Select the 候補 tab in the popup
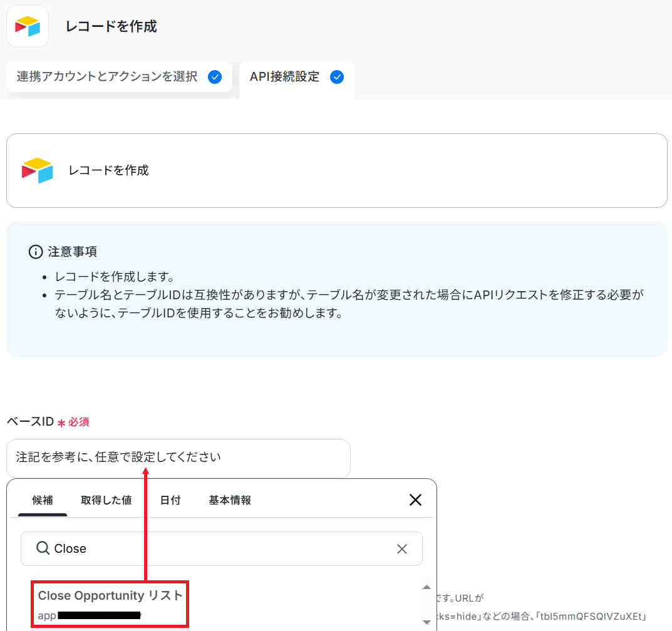Screen dimensions: 672x631 pyautogui.click(x=43, y=500)
